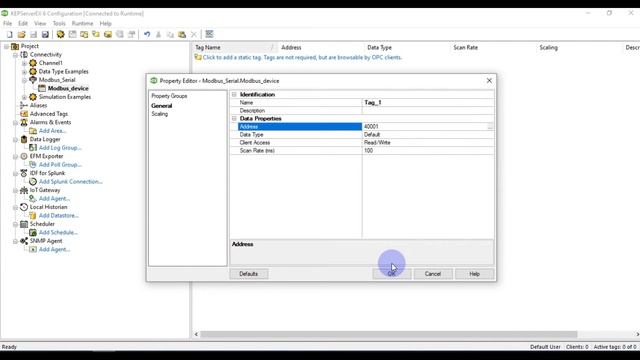Screen dimensions: 640x360
Task: Click the Add Splunk Connection link
Action: coord(70,182)
